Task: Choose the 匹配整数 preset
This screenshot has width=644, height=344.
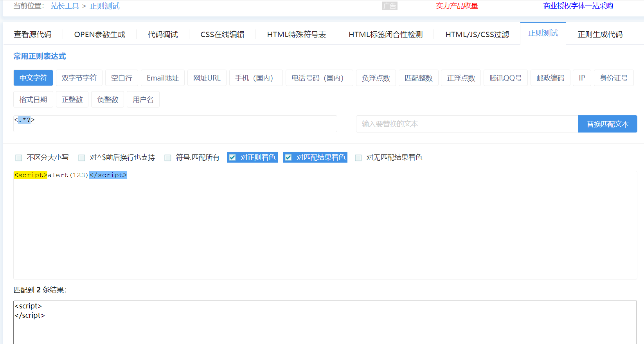Action: (419, 78)
